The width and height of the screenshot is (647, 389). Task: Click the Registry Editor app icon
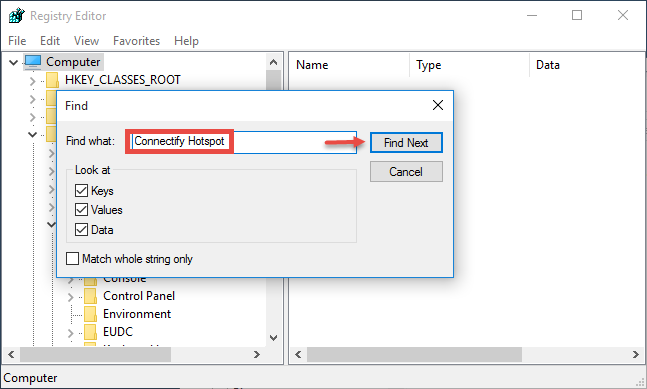pos(17,16)
